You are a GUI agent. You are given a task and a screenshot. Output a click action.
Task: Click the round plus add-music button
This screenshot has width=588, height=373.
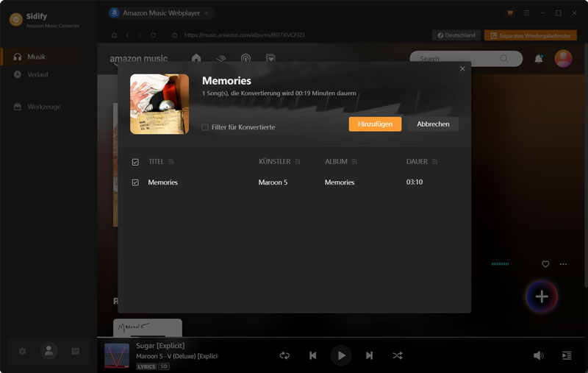coord(542,296)
